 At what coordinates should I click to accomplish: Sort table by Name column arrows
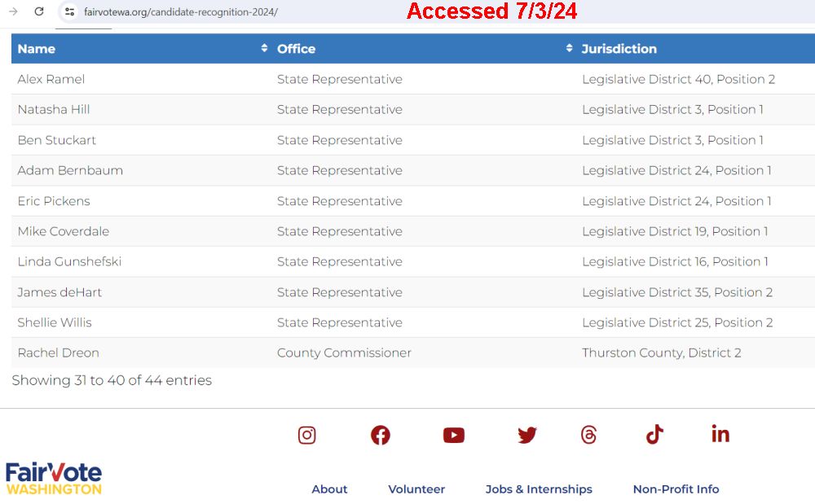click(x=264, y=48)
